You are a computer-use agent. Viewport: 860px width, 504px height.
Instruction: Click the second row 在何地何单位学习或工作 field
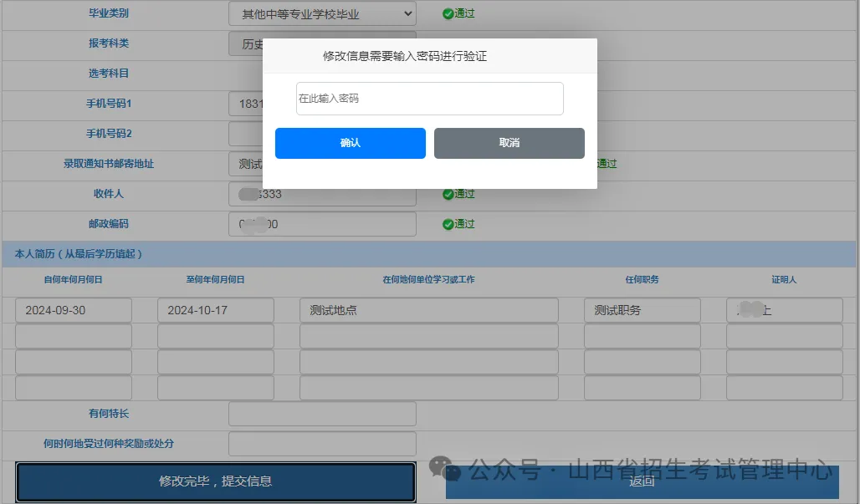pyautogui.click(x=429, y=336)
